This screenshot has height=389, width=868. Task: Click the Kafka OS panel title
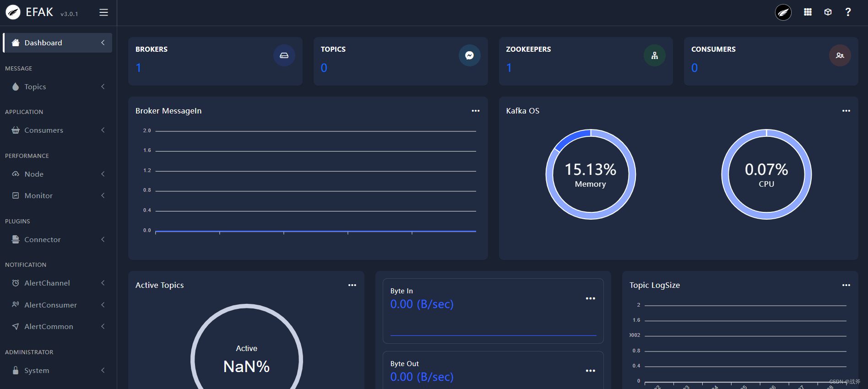523,111
